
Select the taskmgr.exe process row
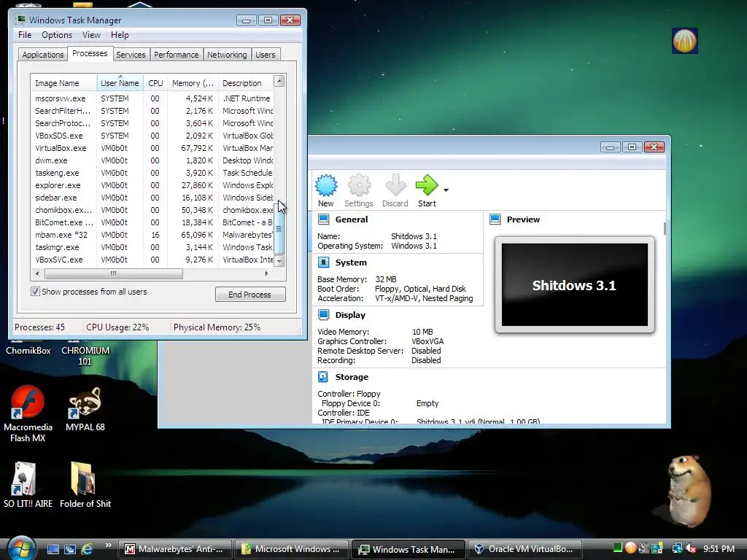click(x=152, y=247)
